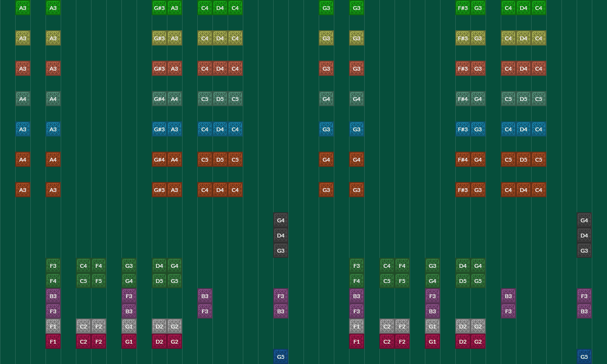Click the olive yellow F#3 note block
The height and width of the screenshot is (364, 607).
(x=463, y=38)
